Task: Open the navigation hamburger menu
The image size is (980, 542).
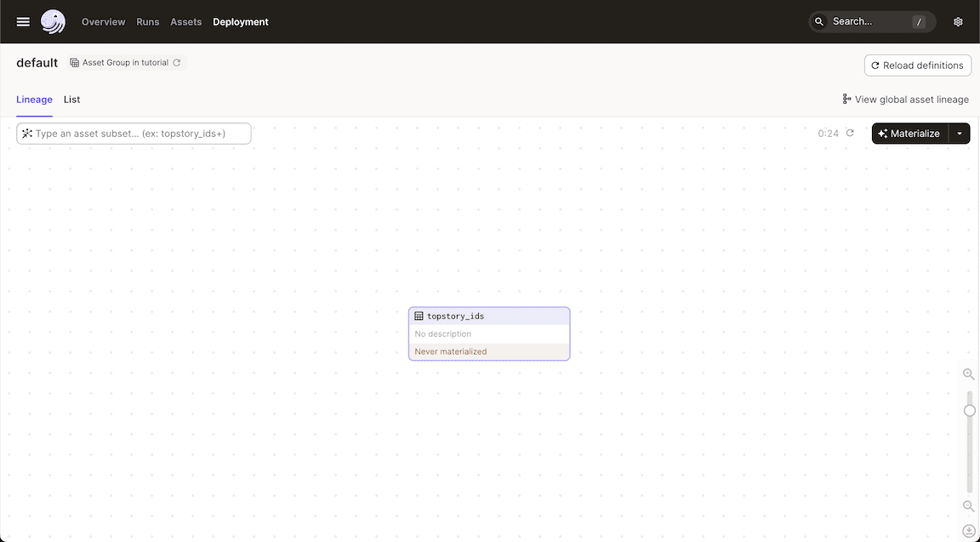Action: click(x=22, y=21)
